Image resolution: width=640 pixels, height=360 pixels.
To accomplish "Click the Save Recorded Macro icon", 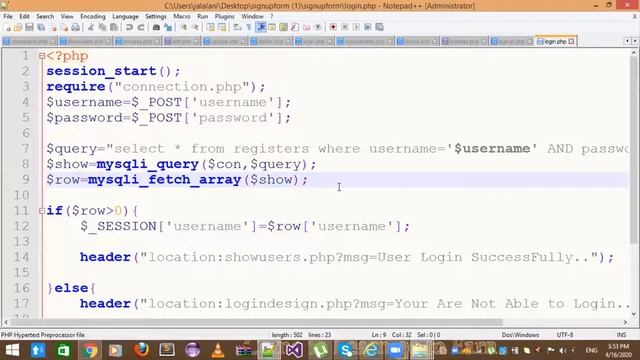I will coord(380,27).
